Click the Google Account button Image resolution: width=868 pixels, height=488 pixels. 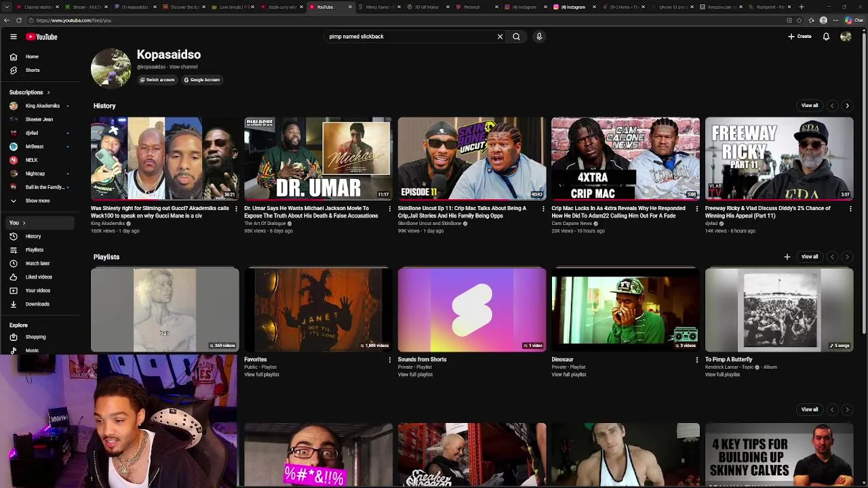(x=201, y=80)
